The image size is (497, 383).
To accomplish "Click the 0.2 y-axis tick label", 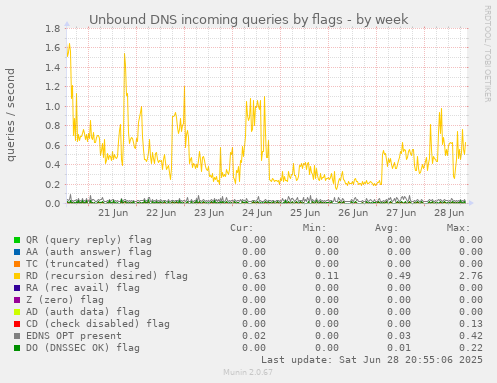I will [x=53, y=184].
